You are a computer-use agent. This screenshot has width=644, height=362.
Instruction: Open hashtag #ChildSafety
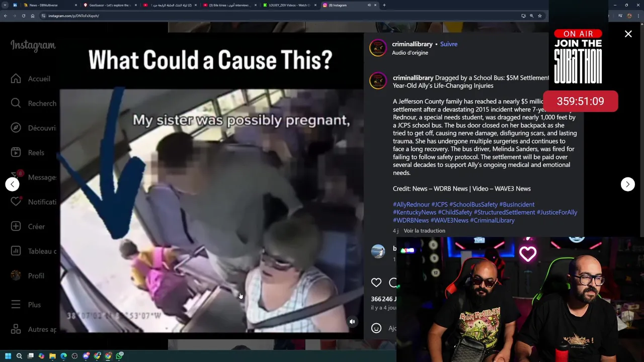pos(455,213)
